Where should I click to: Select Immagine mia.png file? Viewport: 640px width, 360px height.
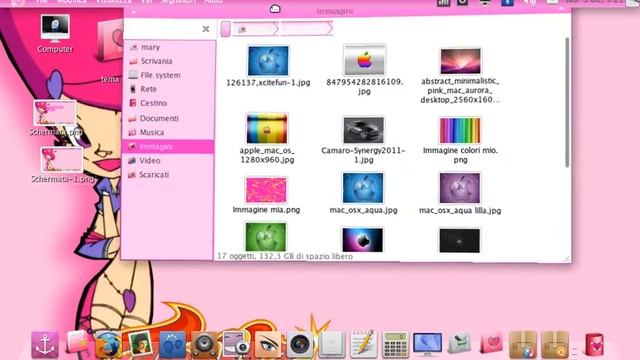coord(266,195)
